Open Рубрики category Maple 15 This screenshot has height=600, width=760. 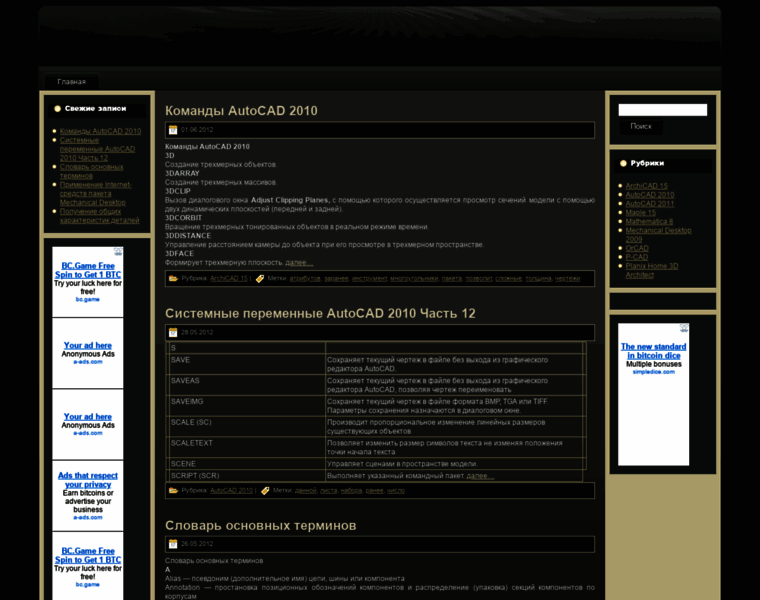click(640, 212)
